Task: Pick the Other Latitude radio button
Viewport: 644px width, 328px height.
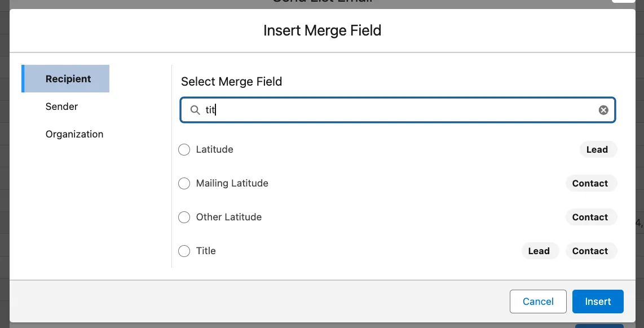Action: tap(184, 218)
